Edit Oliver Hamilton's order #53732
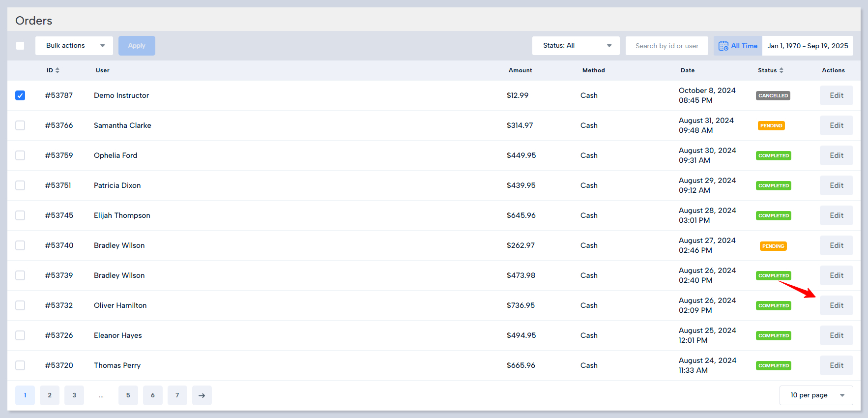The image size is (868, 418). [836, 305]
